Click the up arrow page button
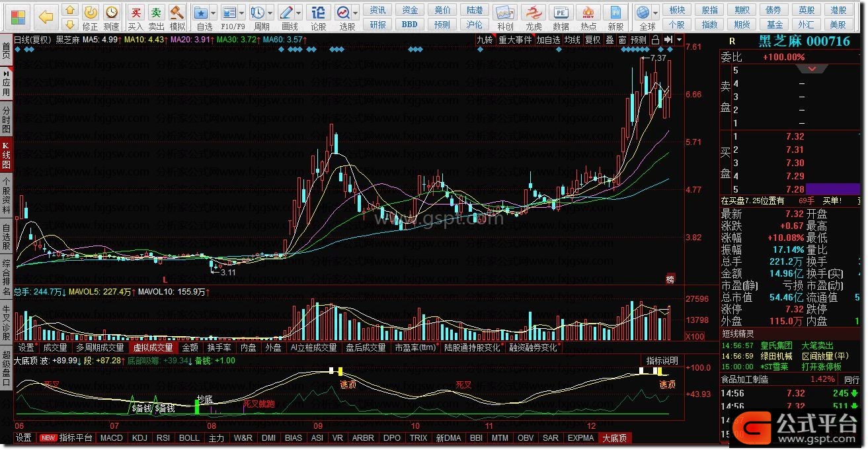Screen dimensions: 868x450 pyautogui.click(x=69, y=10)
